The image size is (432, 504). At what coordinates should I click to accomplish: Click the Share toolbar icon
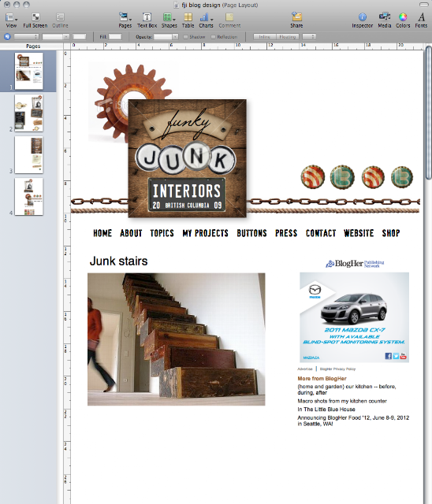(296, 20)
